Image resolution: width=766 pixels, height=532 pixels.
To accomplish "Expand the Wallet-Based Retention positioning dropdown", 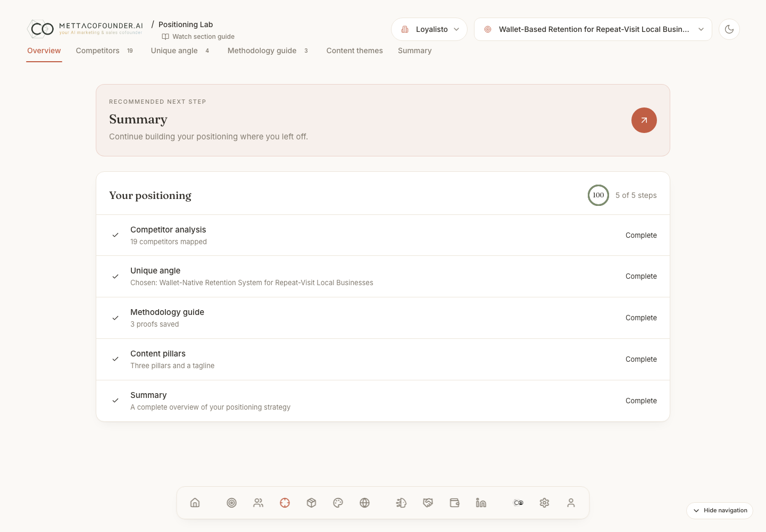I will coord(593,29).
